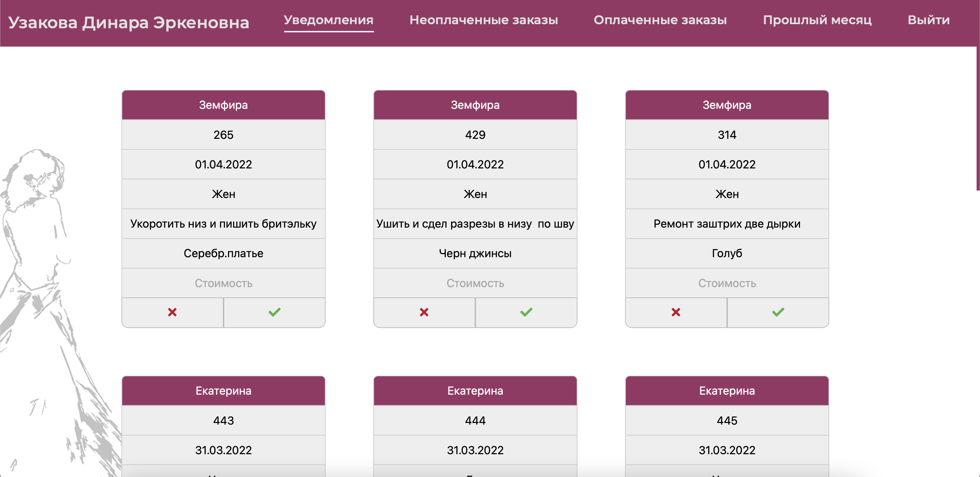Switch to Неоплаченные заказы tab
Viewport: 980px width, 477px height.
click(484, 20)
